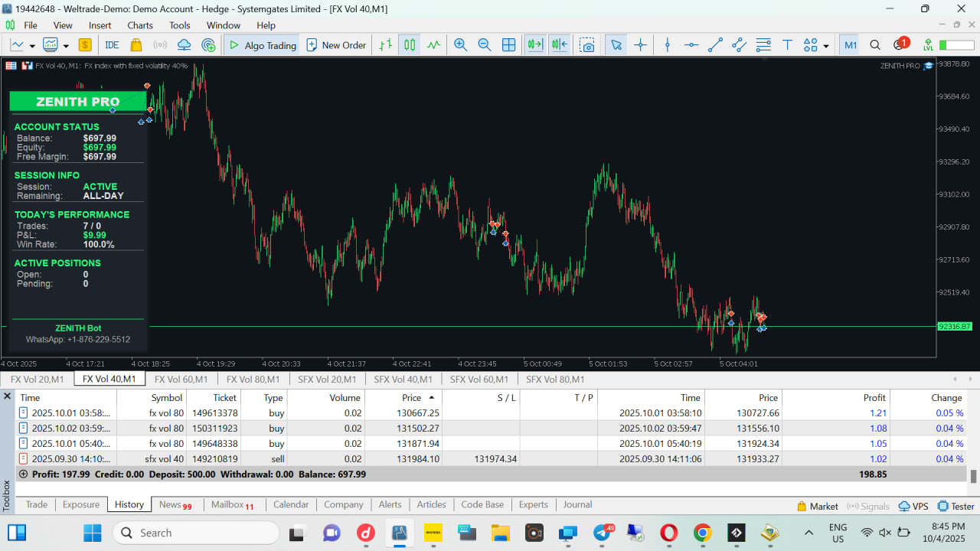Image resolution: width=980 pixels, height=551 pixels.
Task: Zoom in on the chart
Action: (460, 45)
